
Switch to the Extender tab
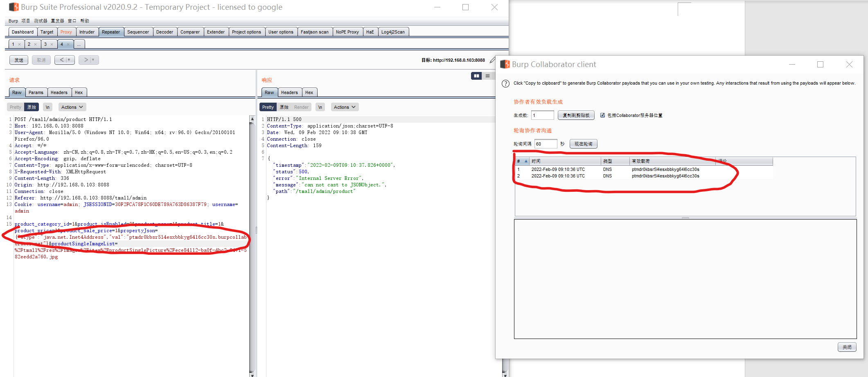coord(216,32)
